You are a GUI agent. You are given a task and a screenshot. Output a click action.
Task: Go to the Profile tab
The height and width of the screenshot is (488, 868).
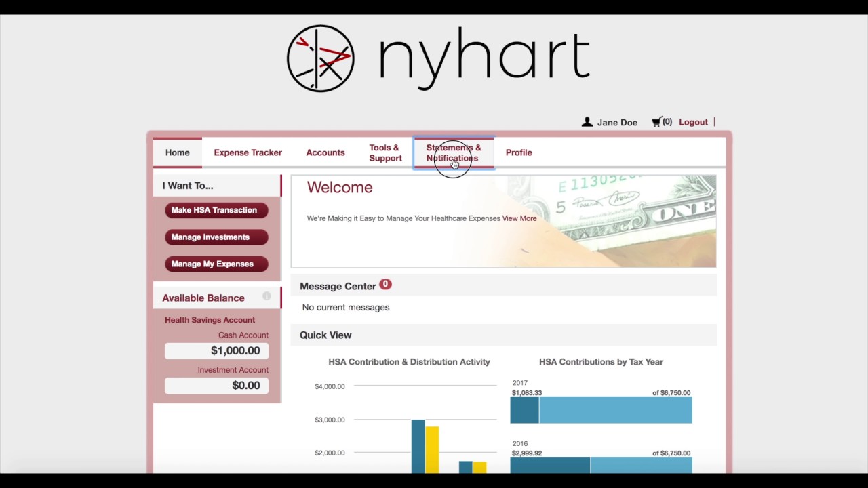(x=519, y=152)
